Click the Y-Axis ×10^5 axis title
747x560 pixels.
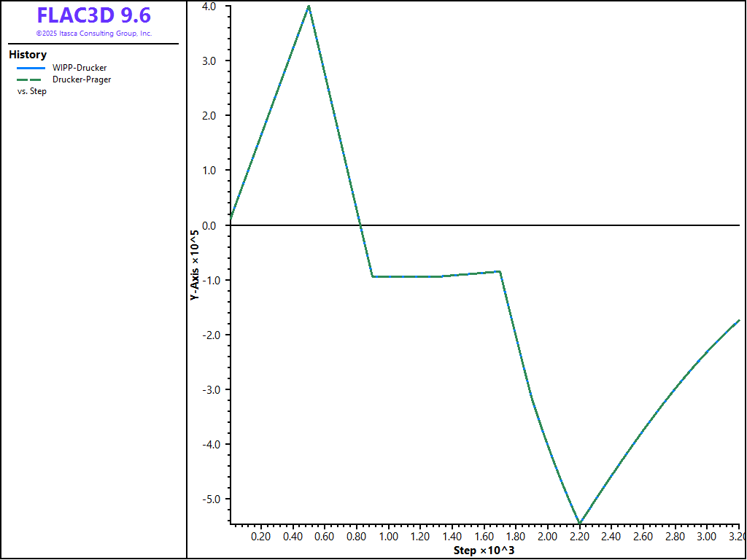click(195, 265)
